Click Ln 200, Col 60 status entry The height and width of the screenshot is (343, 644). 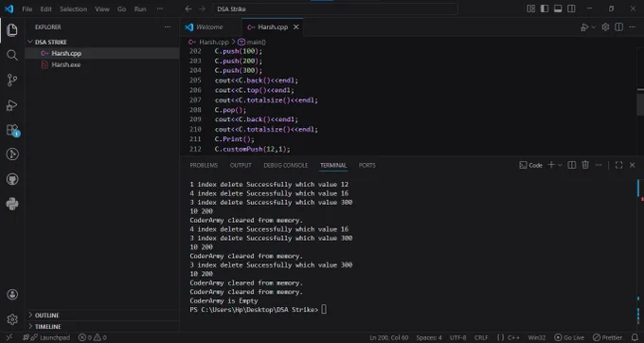tap(388, 337)
